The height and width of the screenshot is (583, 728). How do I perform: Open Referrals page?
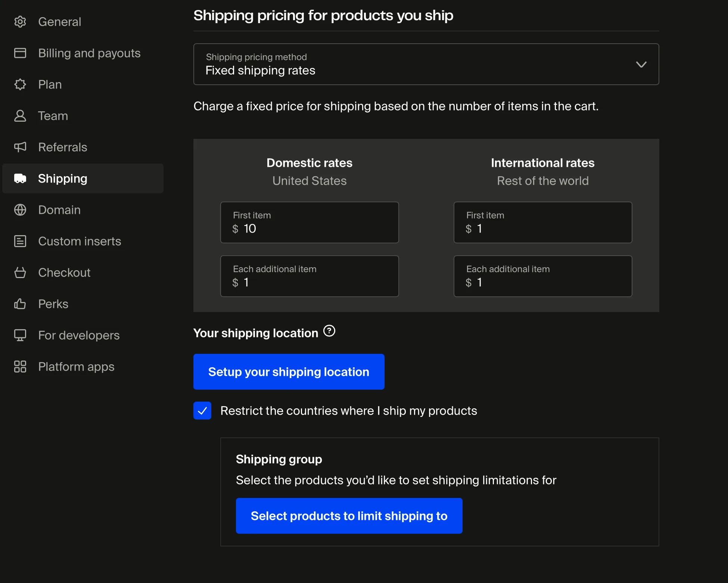(83, 147)
